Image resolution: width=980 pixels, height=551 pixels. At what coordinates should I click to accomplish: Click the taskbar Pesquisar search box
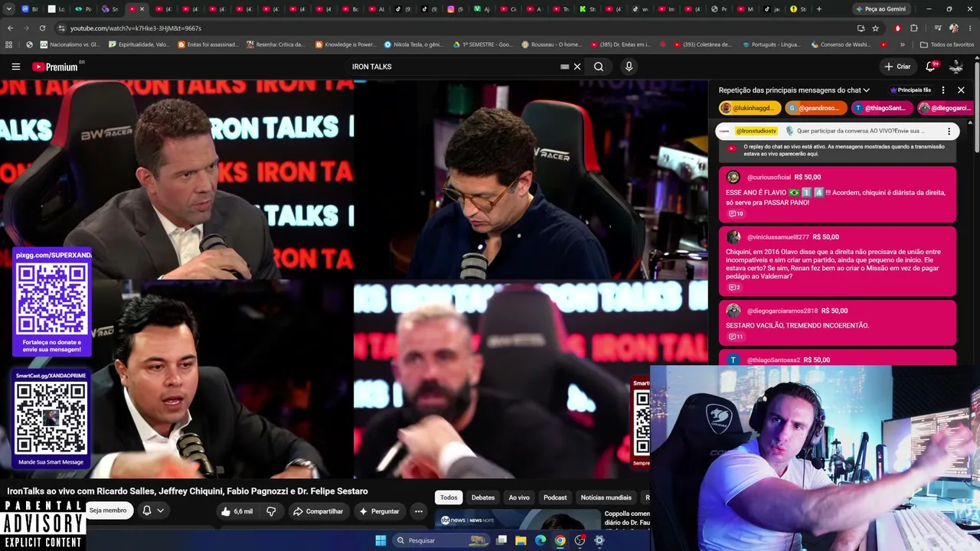point(440,540)
